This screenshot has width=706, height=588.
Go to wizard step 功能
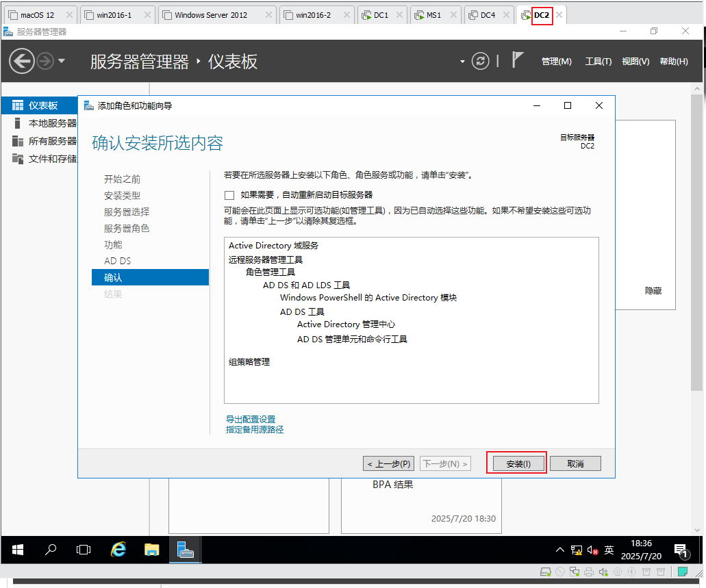coord(113,245)
